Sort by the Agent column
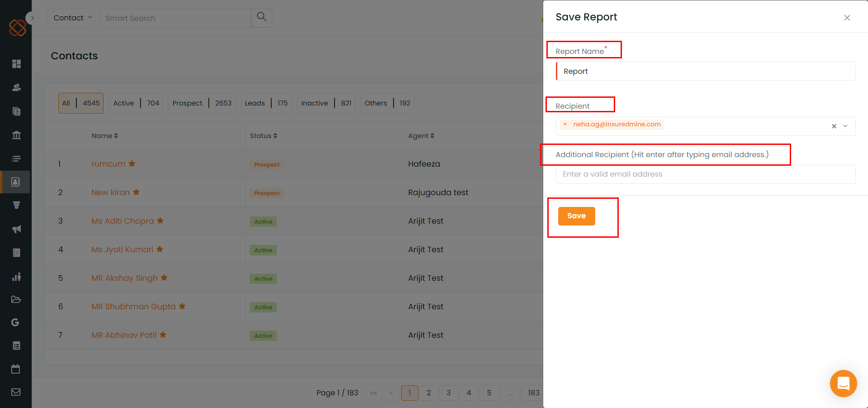 [x=421, y=136]
